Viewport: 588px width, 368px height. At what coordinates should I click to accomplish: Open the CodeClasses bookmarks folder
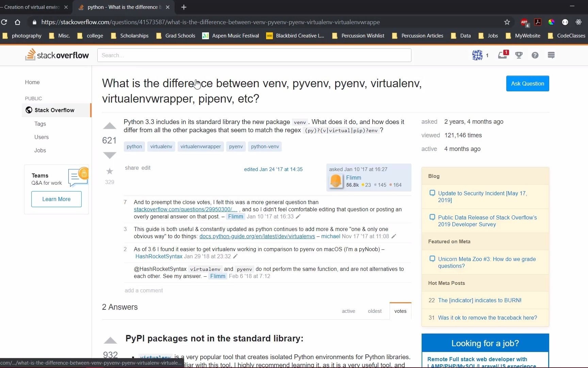tap(567, 36)
